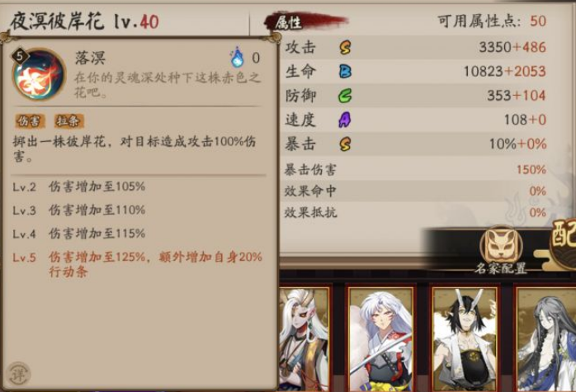The width and height of the screenshot is (576, 392).
Task: Select the silver-haired swordsman card
Action: pyautogui.click(x=381, y=338)
